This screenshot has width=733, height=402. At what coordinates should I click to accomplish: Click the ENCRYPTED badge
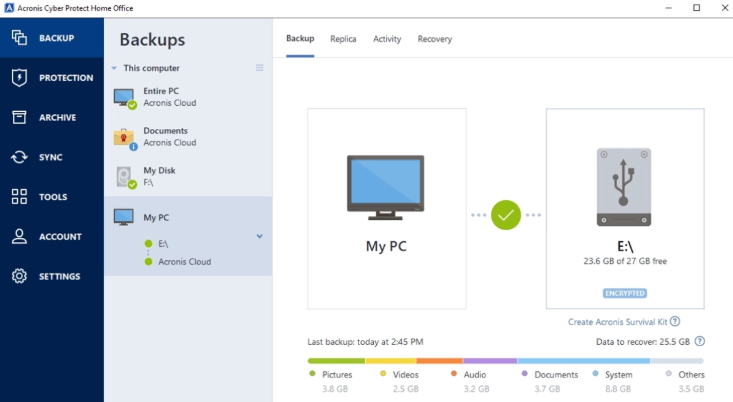click(x=625, y=293)
